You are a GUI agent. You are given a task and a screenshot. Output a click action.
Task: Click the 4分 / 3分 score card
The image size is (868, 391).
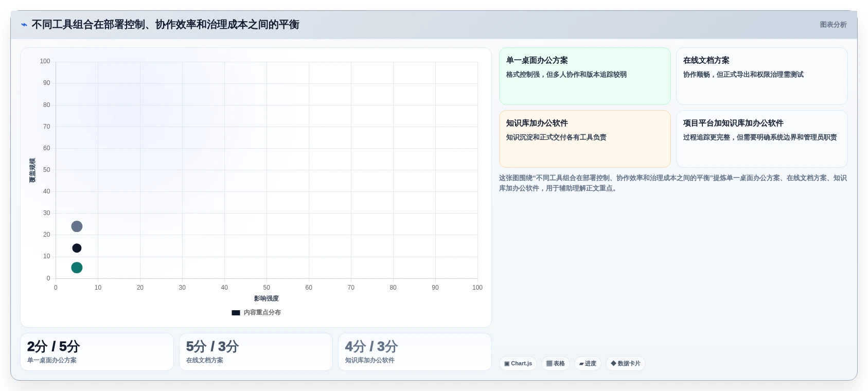click(415, 352)
